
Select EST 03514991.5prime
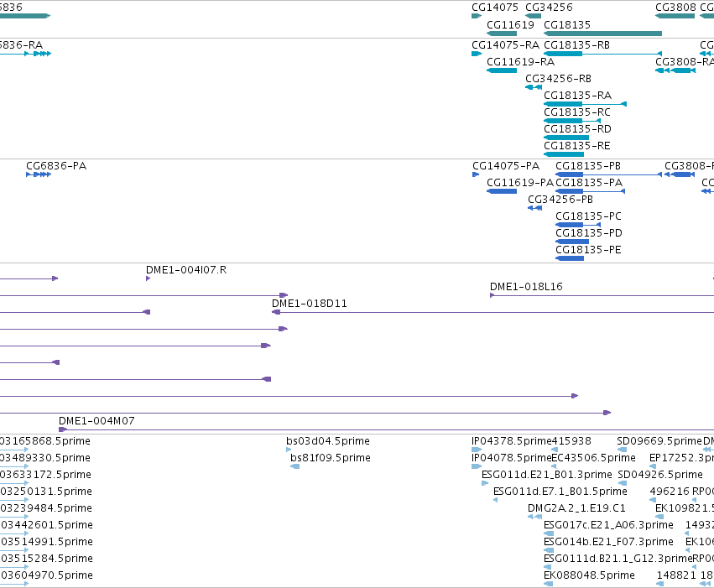click(46, 543)
